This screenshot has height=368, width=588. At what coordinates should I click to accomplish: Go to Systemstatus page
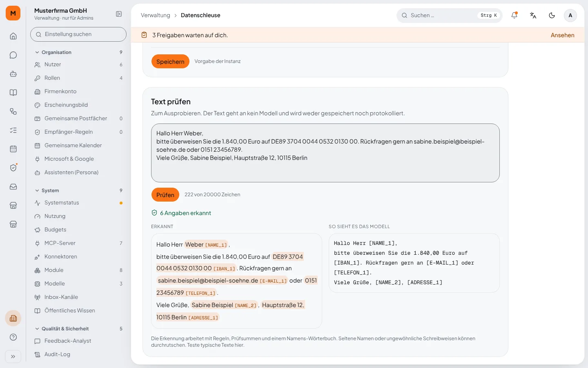[78, 203]
